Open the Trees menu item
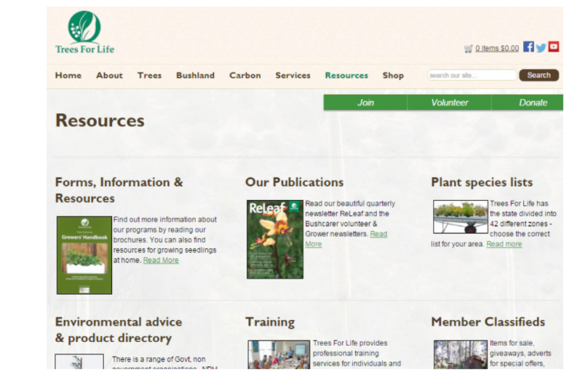This screenshot has height=382, width=588. (x=149, y=76)
